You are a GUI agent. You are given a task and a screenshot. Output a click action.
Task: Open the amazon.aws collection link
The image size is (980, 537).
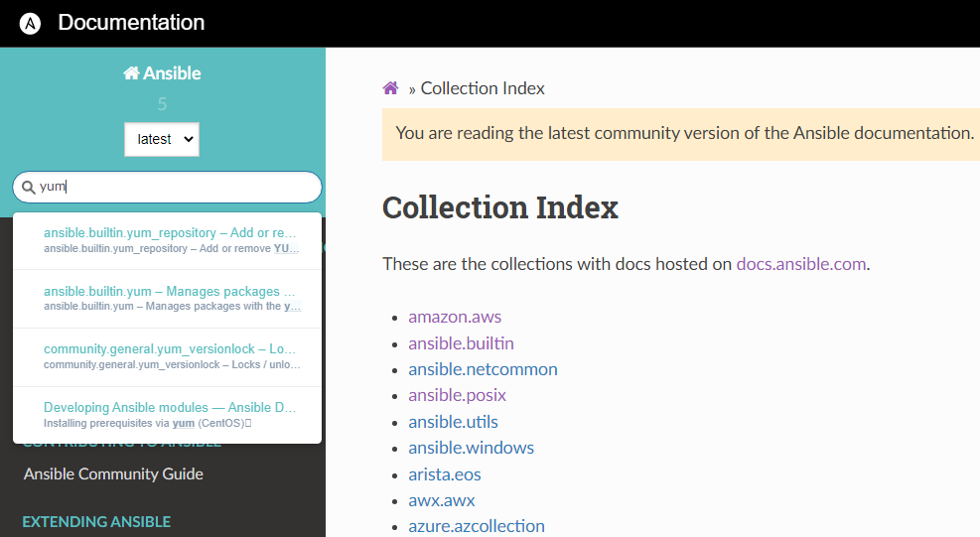coord(455,317)
